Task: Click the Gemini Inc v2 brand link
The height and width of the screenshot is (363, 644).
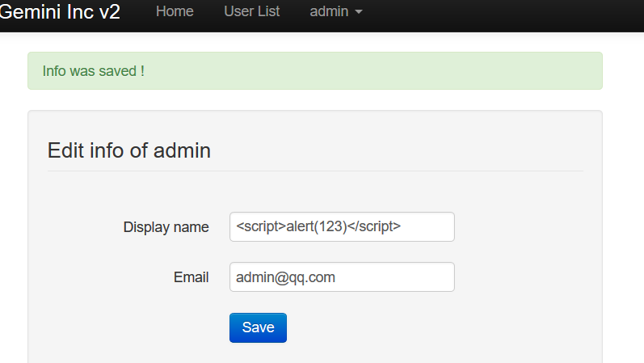Action: pos(60,12)
